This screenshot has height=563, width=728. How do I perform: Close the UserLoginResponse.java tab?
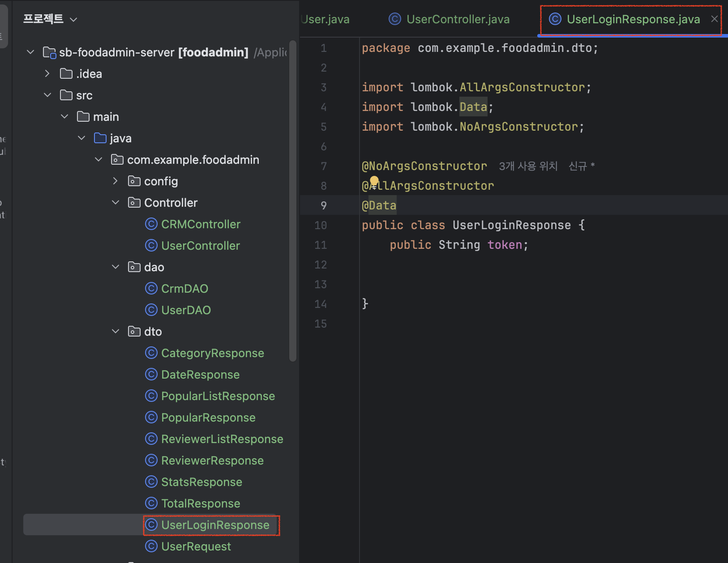pyautogui.click(x=715, y=19)
